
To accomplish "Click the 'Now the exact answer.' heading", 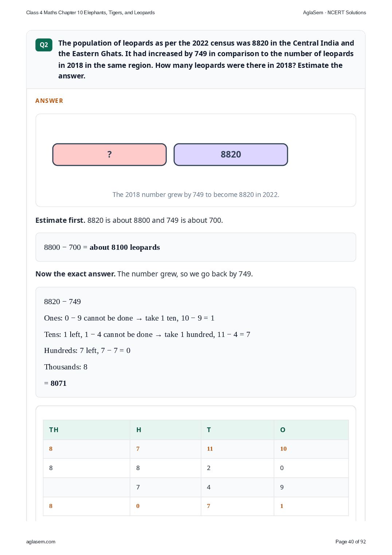I will coord(75,274).
